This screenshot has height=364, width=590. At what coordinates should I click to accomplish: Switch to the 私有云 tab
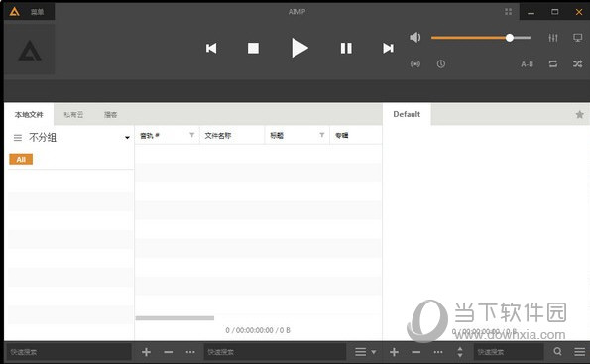pos(73,114)
